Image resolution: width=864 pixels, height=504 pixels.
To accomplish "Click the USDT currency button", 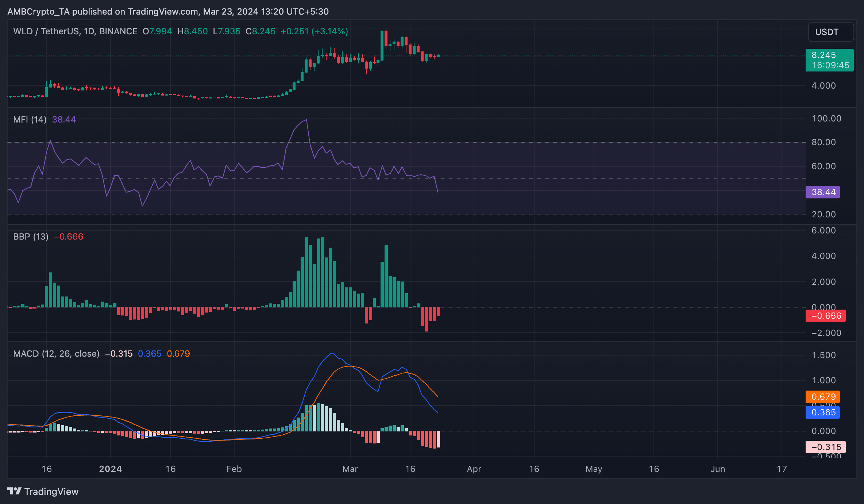I will click(x=831, y=32).
